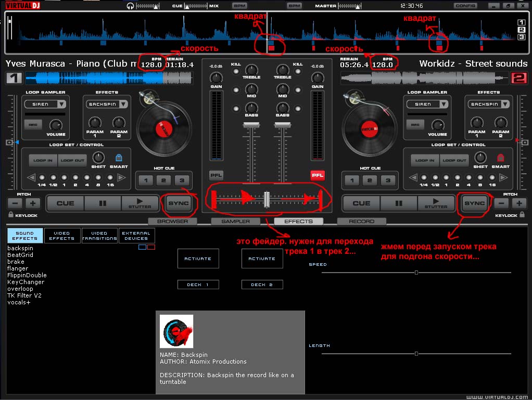Toggle right channel red PFL button
The width and height of the screenshot is (532, 400).
tap(317, 175)
